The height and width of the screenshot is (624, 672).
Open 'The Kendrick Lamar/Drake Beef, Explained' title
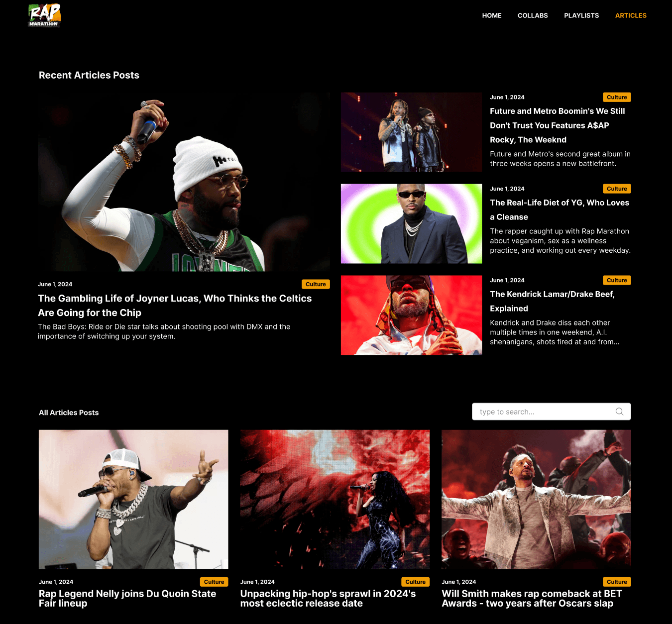click(x=553, y=301)
